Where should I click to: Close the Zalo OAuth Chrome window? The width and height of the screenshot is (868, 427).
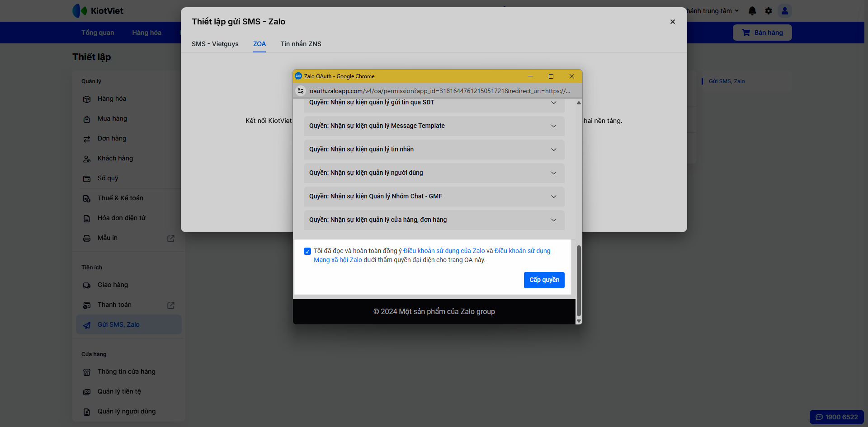572,76
